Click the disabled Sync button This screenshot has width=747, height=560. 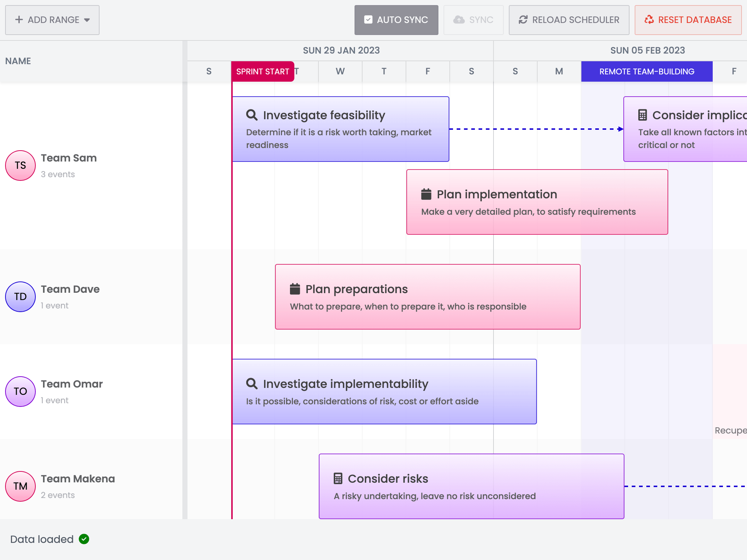click(x=473, y=20)
